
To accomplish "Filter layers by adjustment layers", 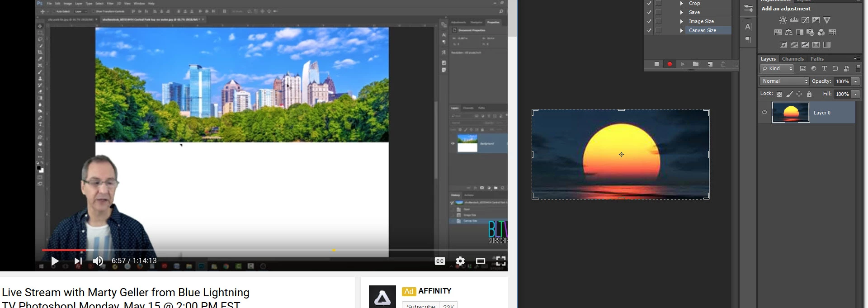I will click(x=814, y=69).
